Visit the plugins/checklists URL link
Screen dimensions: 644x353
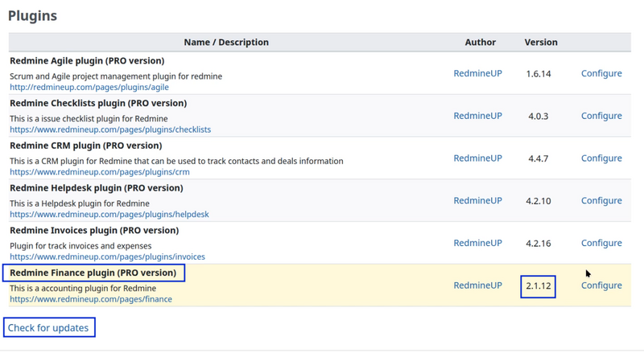[110, 129]
